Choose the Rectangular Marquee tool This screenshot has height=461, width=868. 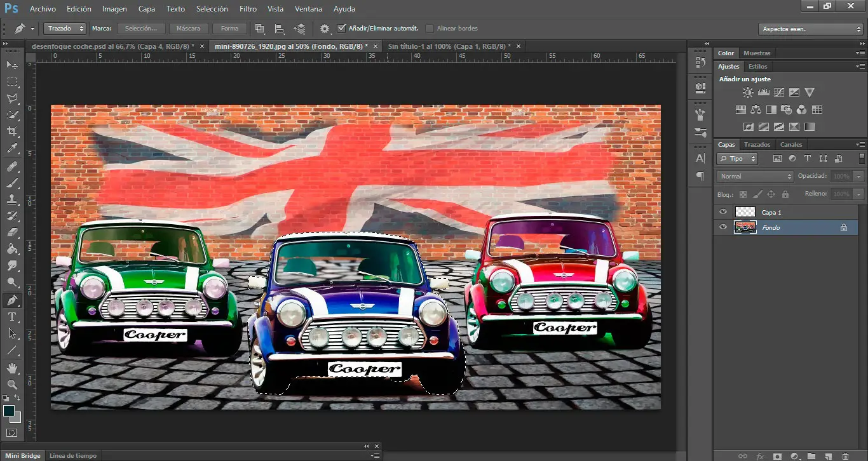coord(12,82)
